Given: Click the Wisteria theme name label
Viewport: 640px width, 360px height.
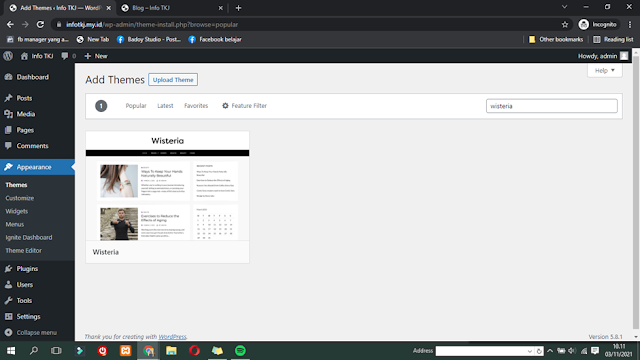Looking at the screenshot, I should click(106, 252).
